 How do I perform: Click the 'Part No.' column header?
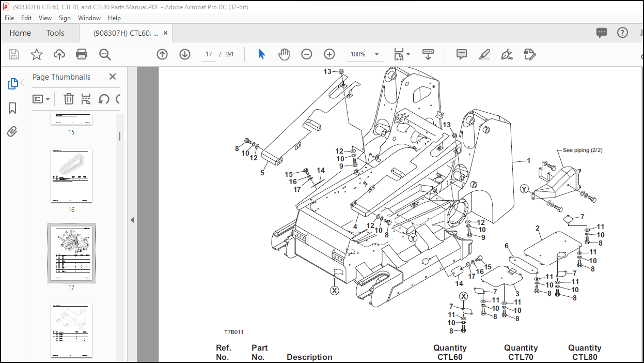pyautogui.click(x=260, y=353)
